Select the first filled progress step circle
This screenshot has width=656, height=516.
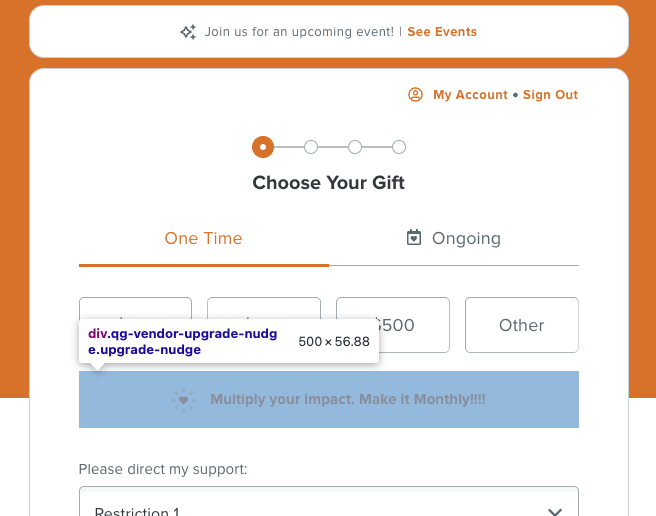point(263,147)
